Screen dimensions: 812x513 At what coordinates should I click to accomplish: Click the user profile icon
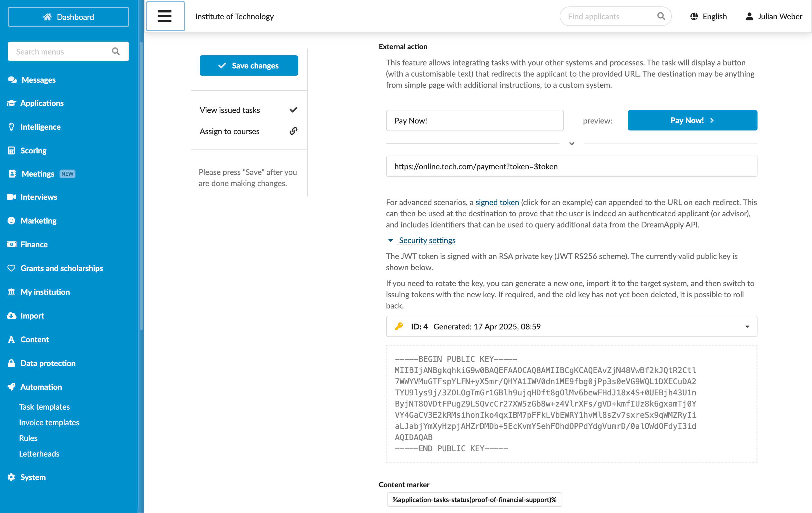pos(749,16)
